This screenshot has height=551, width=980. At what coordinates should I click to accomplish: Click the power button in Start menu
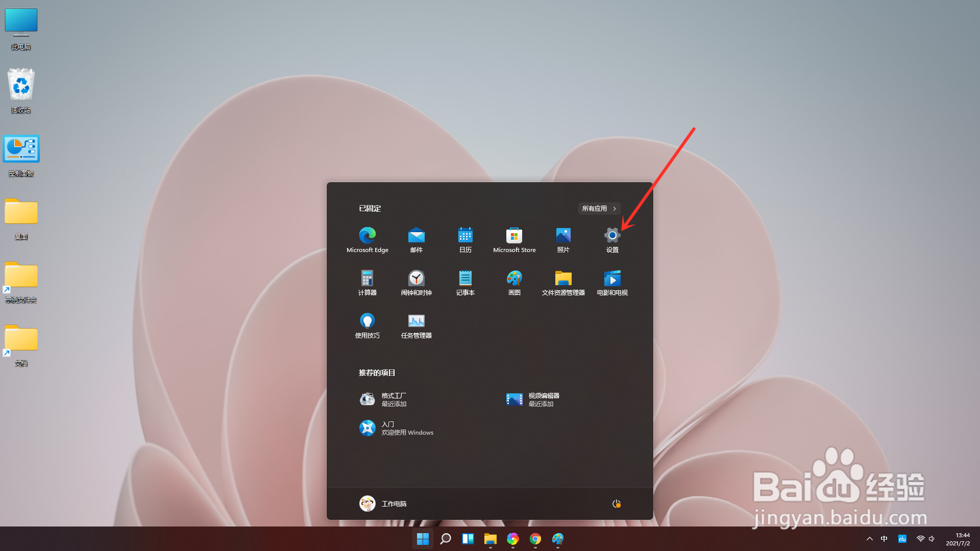click(x=616, y=504)
